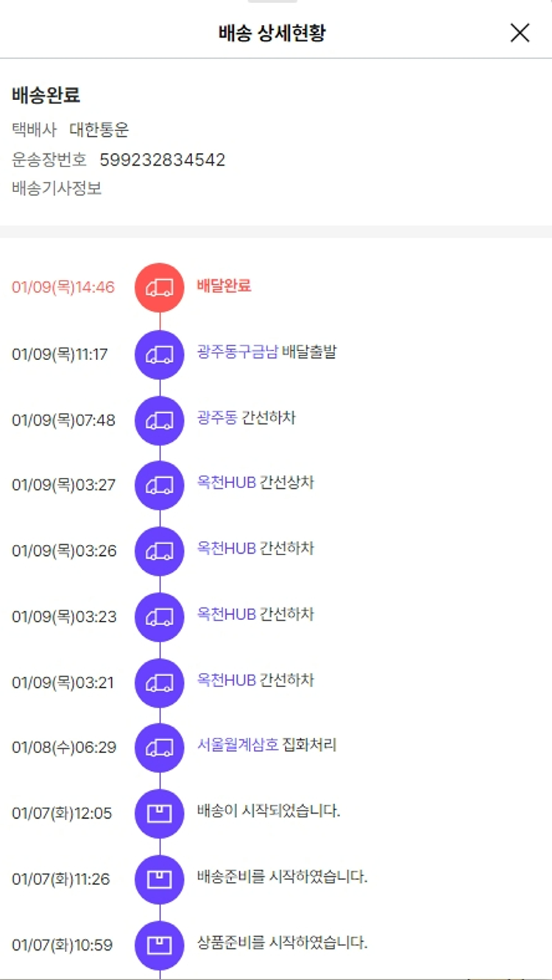Select tracking number 599232834542
The width and height of the screenshot is (552, 980).
162,160
